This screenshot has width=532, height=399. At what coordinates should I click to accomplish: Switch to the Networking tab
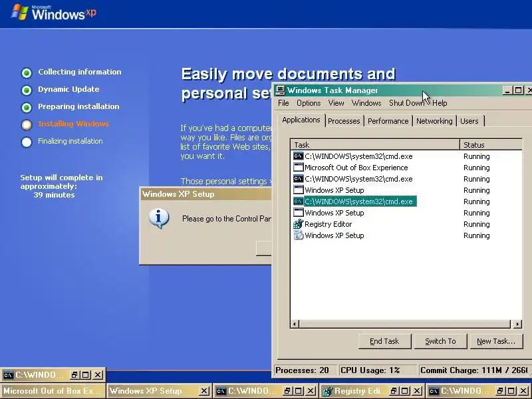pos(434,121)
